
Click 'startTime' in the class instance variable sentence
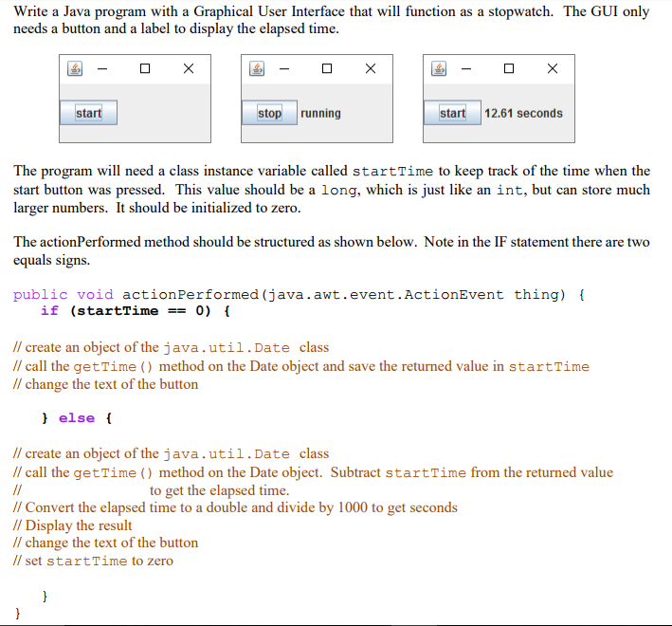click(392, 171)
